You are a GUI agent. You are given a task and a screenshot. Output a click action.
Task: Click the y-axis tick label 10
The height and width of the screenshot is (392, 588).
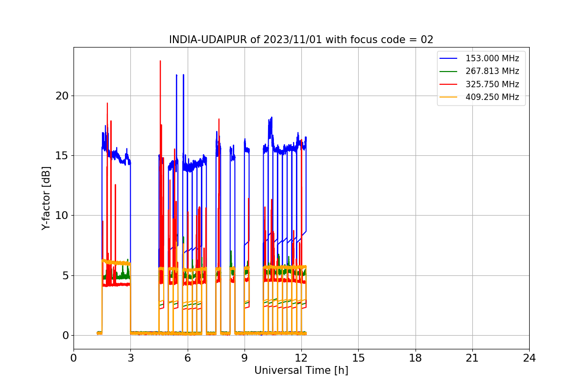(x=62, y=216)
